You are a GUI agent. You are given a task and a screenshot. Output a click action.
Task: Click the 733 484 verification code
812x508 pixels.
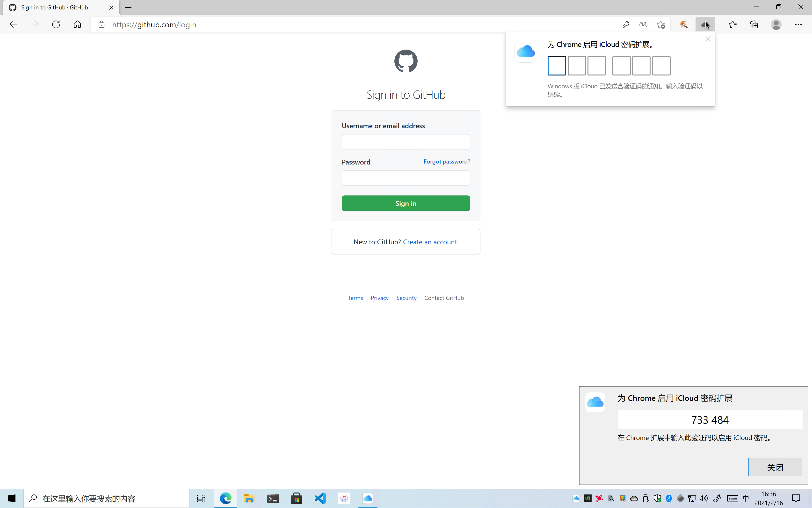710,420
